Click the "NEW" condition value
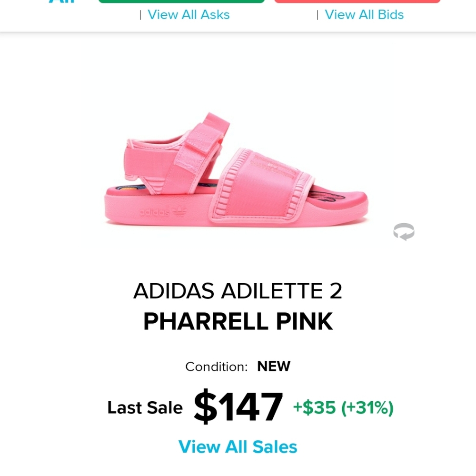 click(x=274, y=367)
